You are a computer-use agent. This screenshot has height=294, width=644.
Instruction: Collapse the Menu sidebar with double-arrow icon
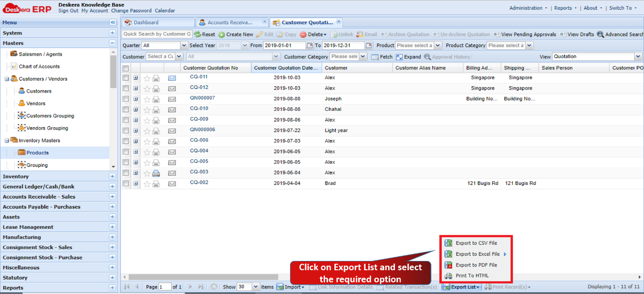point(112,22)
